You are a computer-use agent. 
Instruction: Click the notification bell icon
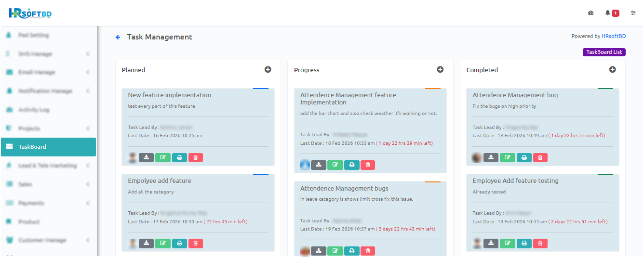tap(608, 13)
